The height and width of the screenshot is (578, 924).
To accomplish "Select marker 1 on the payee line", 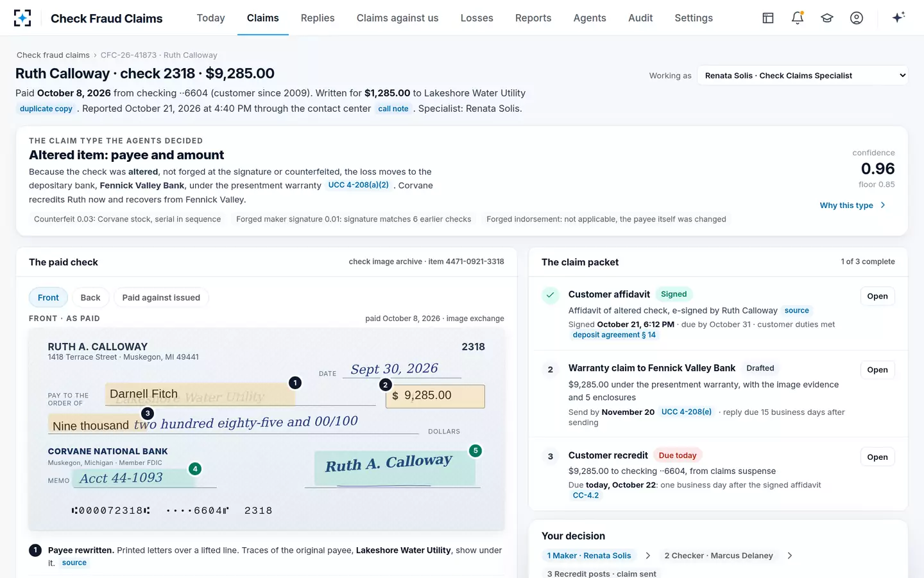I will [295, 383].
